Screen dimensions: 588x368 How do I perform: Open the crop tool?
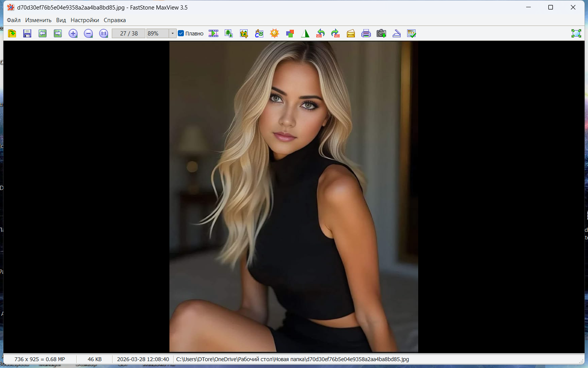pos(244,34)
